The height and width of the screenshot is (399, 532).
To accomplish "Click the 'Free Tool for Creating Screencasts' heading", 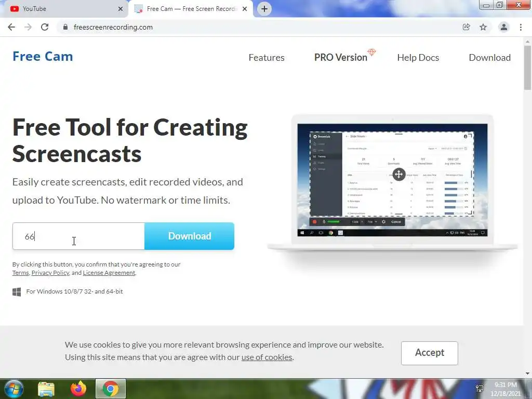I will [x=130, y=140].
